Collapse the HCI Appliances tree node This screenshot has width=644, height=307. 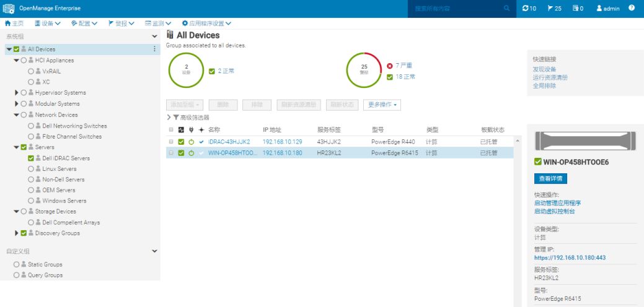17,61
